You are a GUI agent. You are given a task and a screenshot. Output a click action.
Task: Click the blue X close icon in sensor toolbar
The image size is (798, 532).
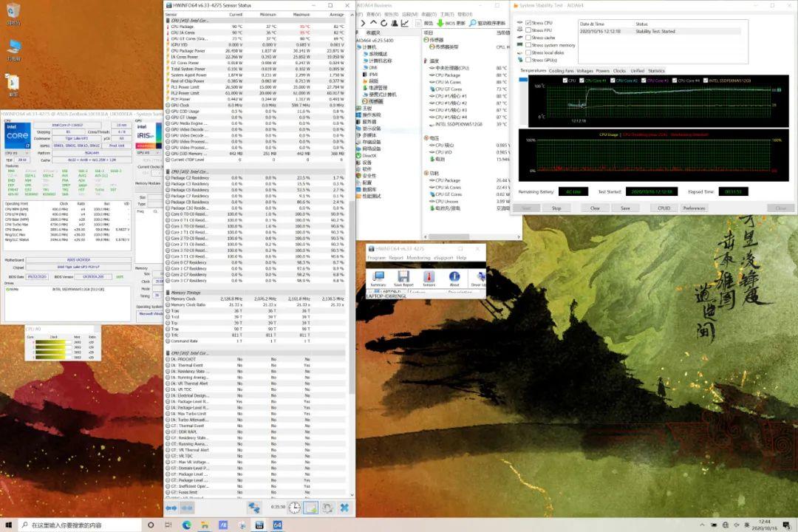pos(344,508)
